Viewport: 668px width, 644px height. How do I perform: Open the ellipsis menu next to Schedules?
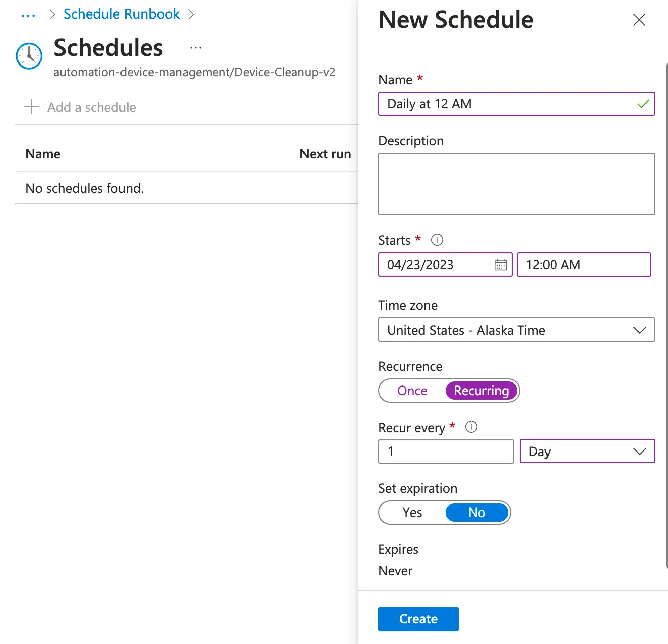(x=196, y=48)
